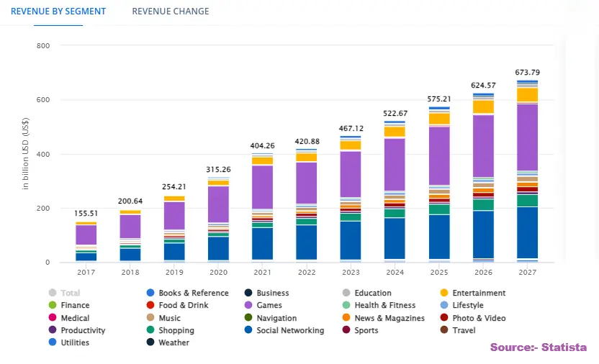Click the 155.51 total label
The width and height of the screenshot is (599, 364).
(86, 214)
